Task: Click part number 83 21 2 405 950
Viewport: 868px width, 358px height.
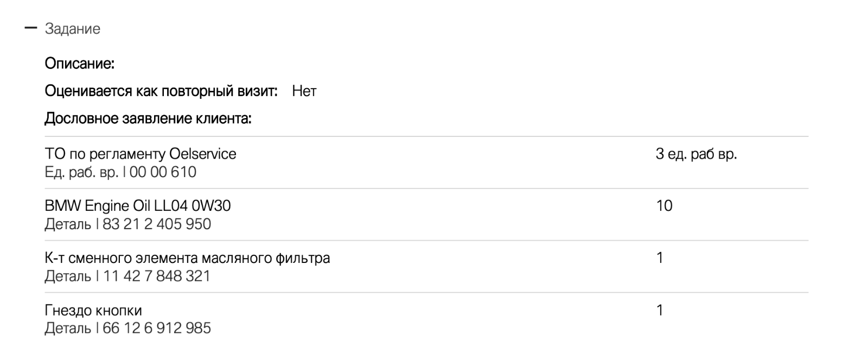Action: pyautogui.click(x=157, y=224)
